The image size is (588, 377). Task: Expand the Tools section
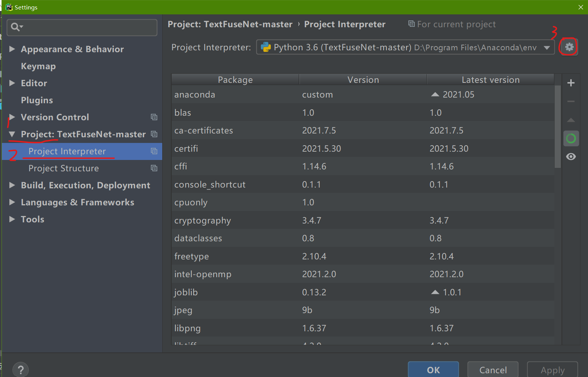click(x=12, y=219)
